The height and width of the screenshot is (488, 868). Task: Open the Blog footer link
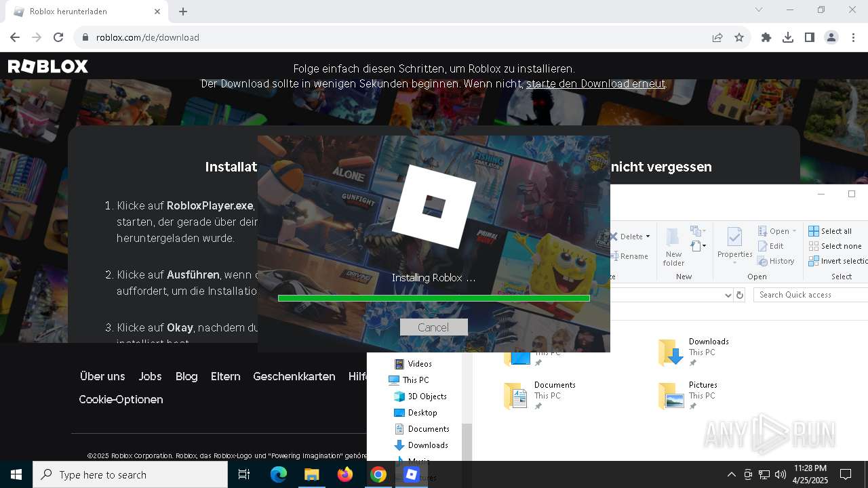tap(186, 376)
